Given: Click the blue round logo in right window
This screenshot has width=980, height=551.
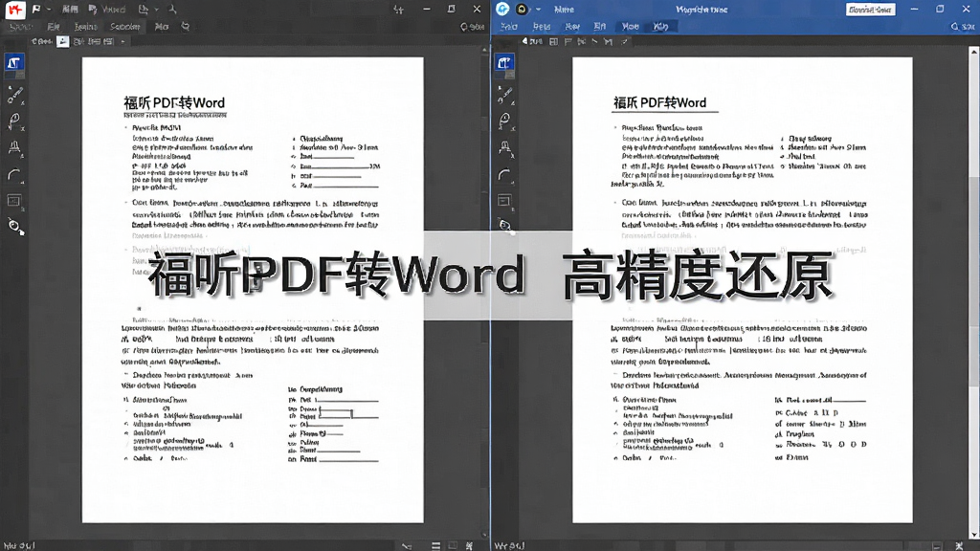Looking at the screenshot, I should tap(502, 9).
